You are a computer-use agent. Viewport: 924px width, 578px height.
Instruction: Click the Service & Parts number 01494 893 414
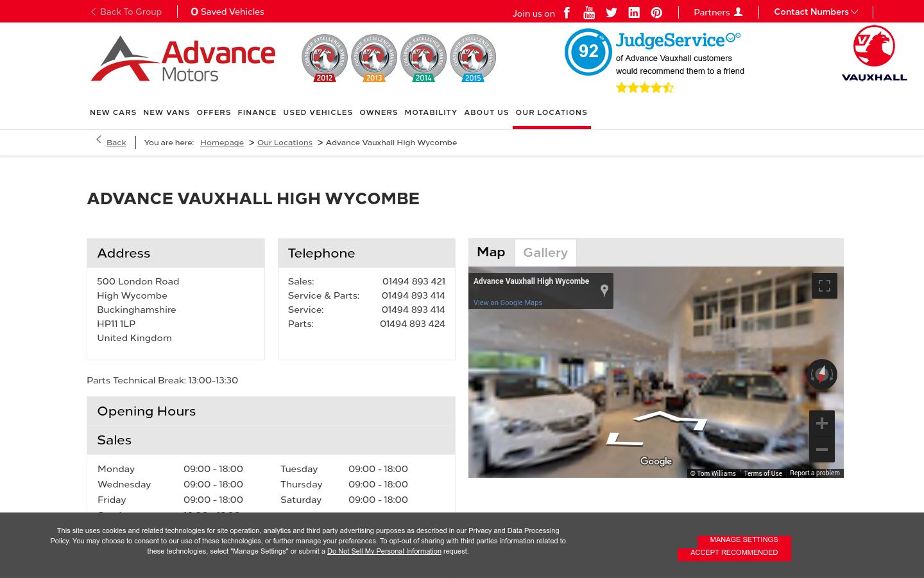pos(413,295)
